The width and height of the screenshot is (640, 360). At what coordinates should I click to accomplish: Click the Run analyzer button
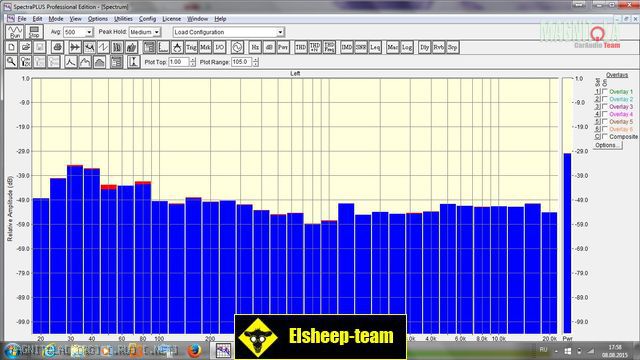click(15, 32)
